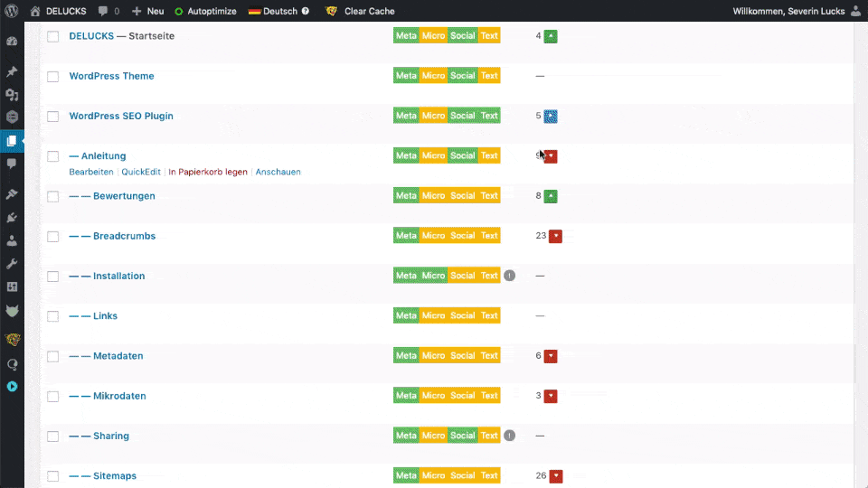Click the Meta badge in Startseite row

(x=406, y=35)
